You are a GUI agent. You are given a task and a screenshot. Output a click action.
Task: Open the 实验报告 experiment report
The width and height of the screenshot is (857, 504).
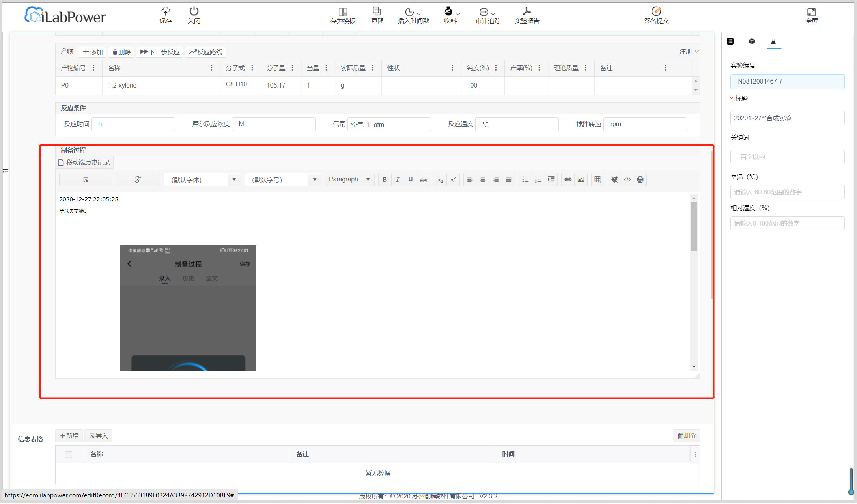click(x=527, y=15)
